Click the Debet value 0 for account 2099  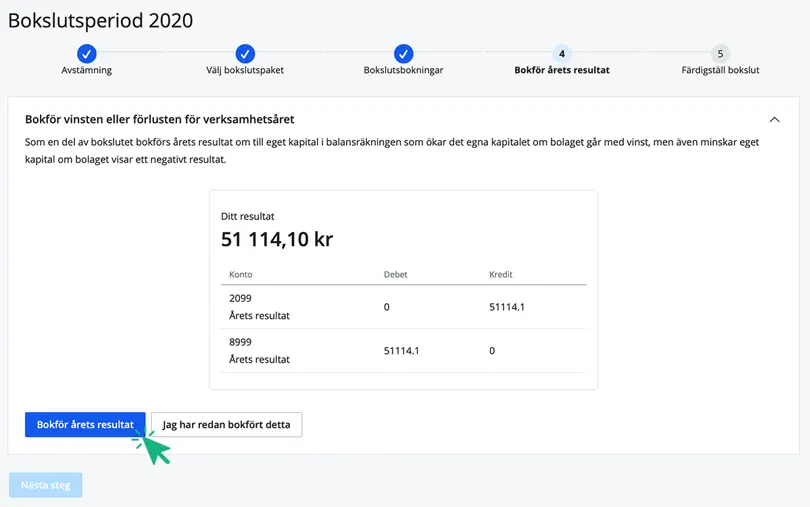pyautogui.click(x=386, y=307)
